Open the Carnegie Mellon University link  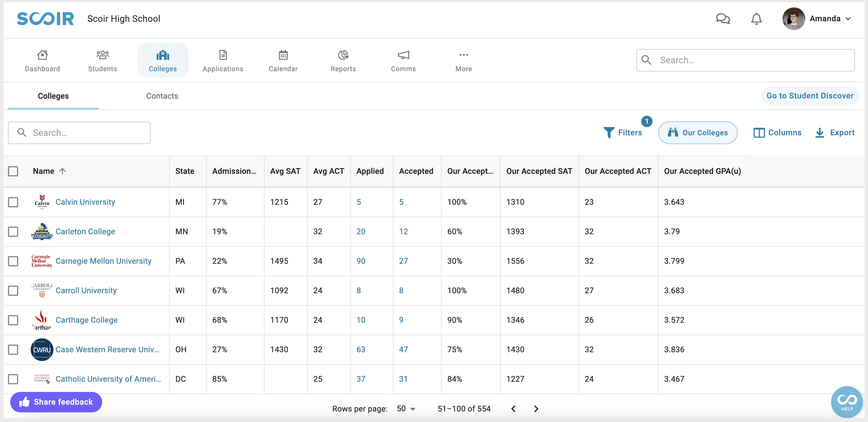pos(103,261)
